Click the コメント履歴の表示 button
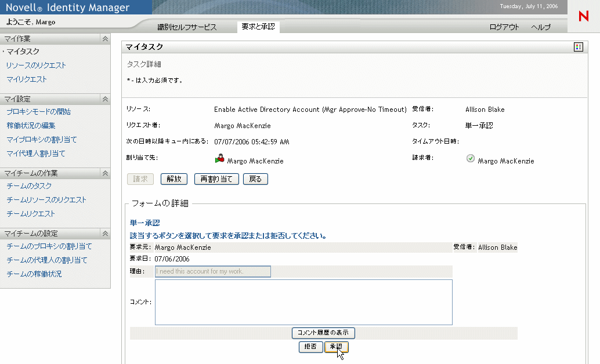The width and height of the screenshot is (600, 364). (x=323, y=333)
